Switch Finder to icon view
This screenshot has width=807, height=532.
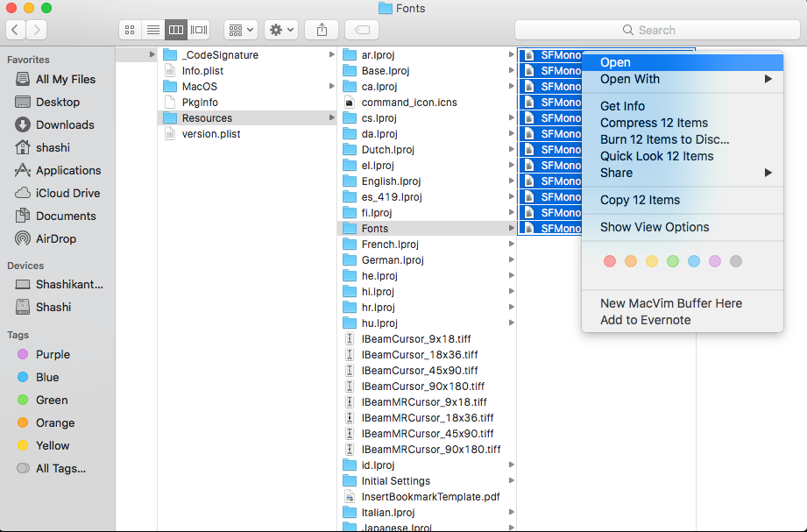pyautogui.click(x=129, y=29)
